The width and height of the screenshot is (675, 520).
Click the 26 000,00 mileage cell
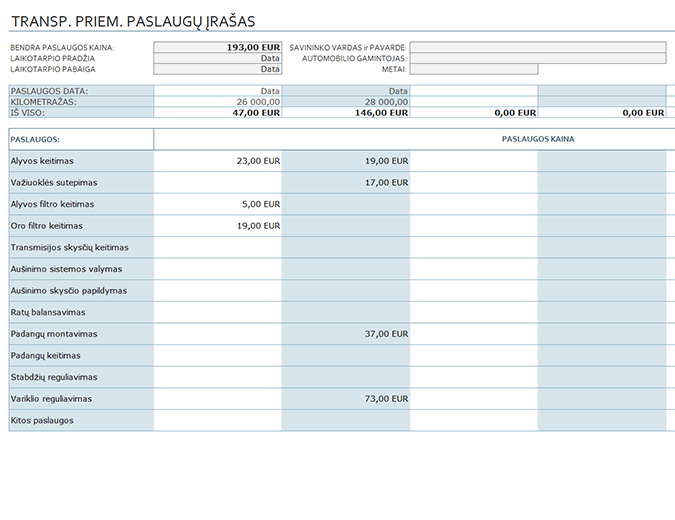[x=217, y=102]
